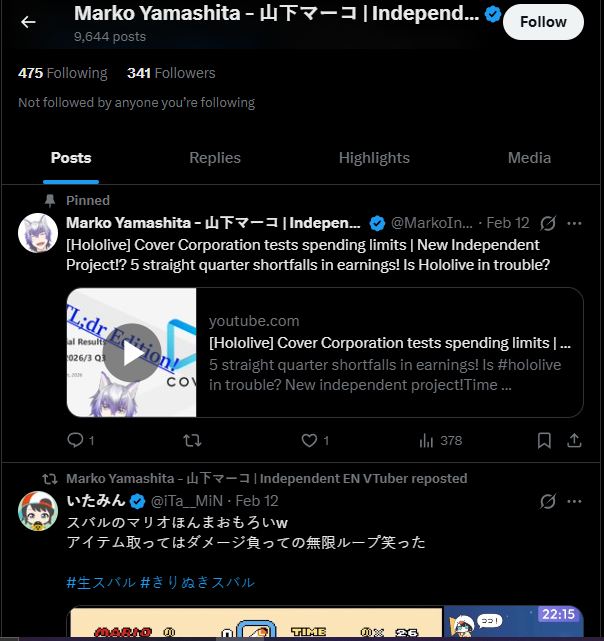Screen dimensions: 604x641
Task: Open the 341 Followers list
Action: click(171, 73)
